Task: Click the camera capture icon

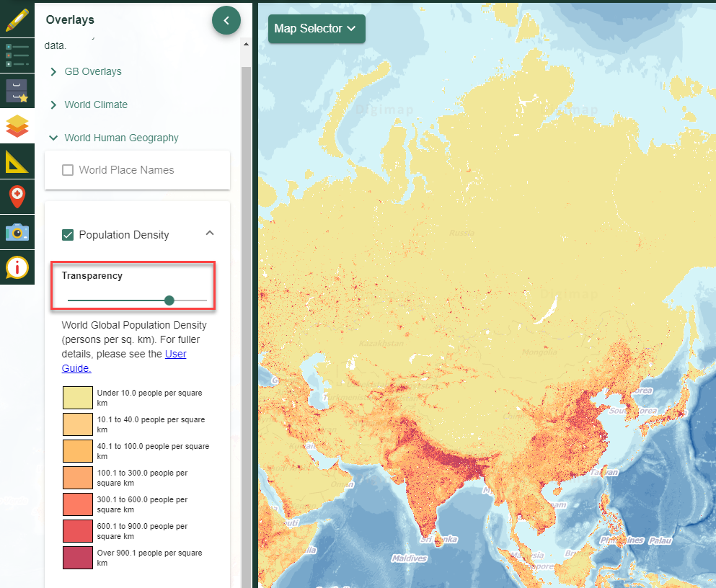Action: pos(17,231)
